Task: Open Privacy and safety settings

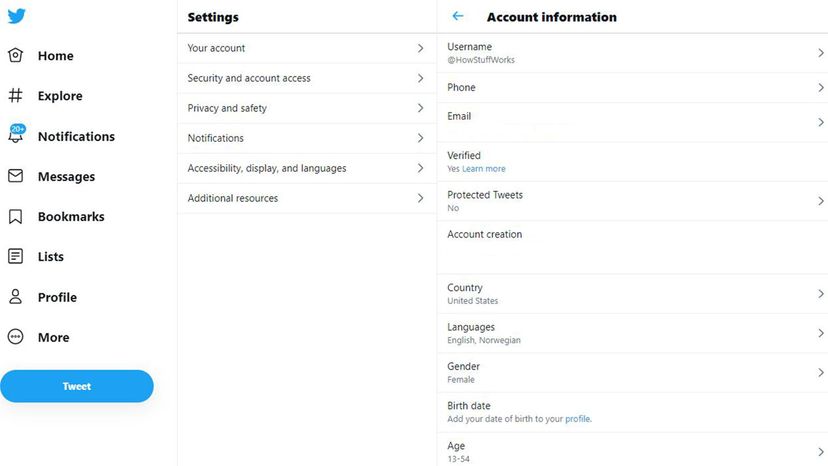Action: coord(307,108)
